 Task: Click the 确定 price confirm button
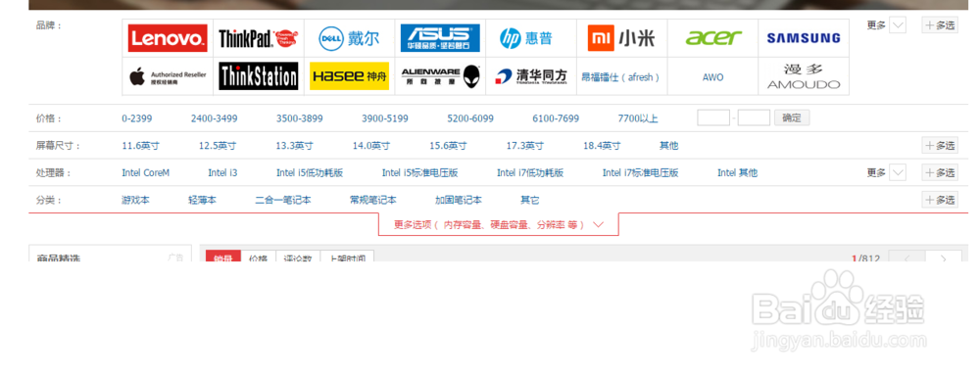coord(792,117)
